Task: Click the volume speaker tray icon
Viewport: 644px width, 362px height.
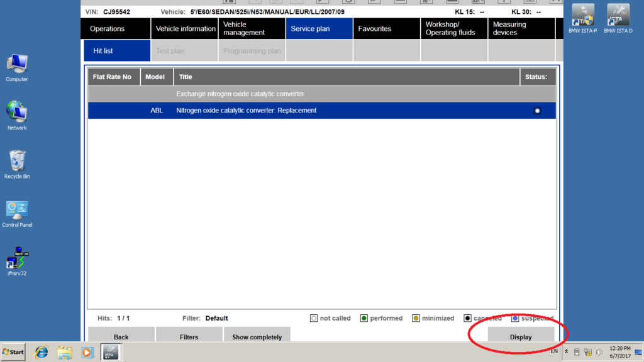Action: coord(599,352)
